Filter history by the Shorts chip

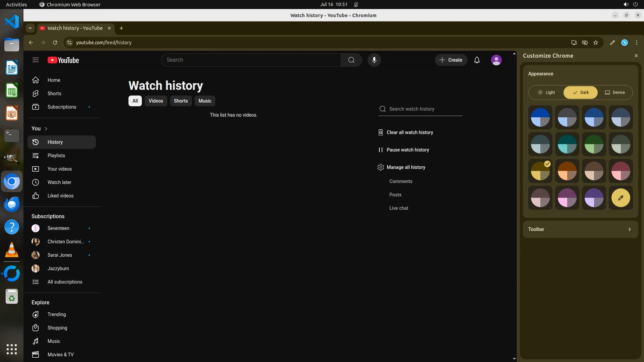[180, 101]
